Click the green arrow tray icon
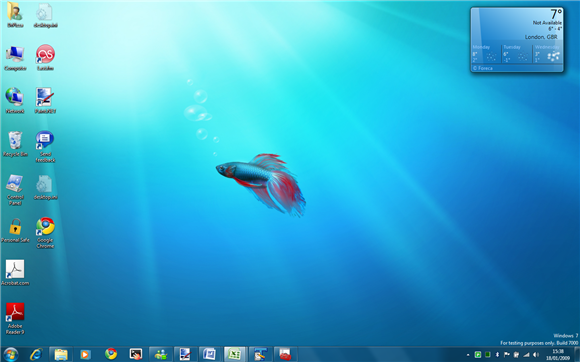The height and width of the screenshot is (362, 580). coord(478,355)
